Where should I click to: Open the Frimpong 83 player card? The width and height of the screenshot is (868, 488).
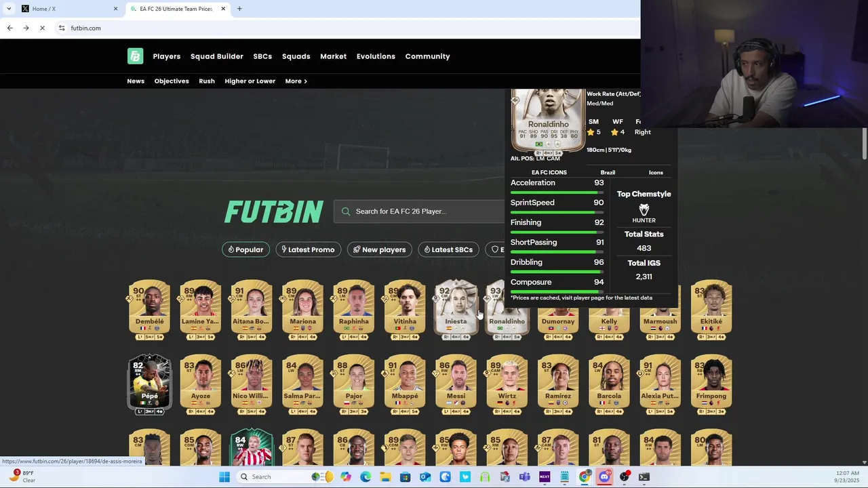(711, 384)
